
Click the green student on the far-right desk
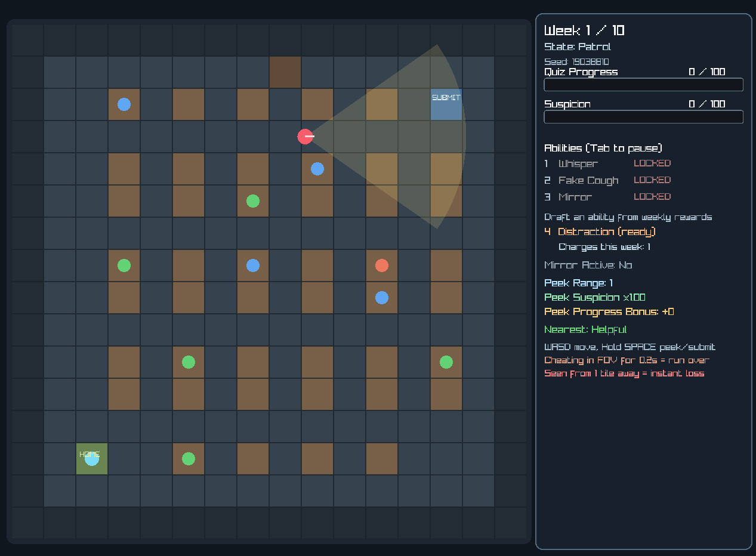[x=446, y=362]
